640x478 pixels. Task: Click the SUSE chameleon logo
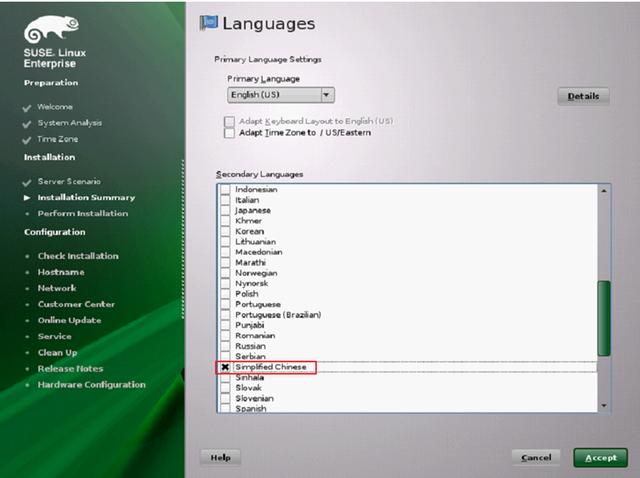pyautogui.click(x=51, y=29)
